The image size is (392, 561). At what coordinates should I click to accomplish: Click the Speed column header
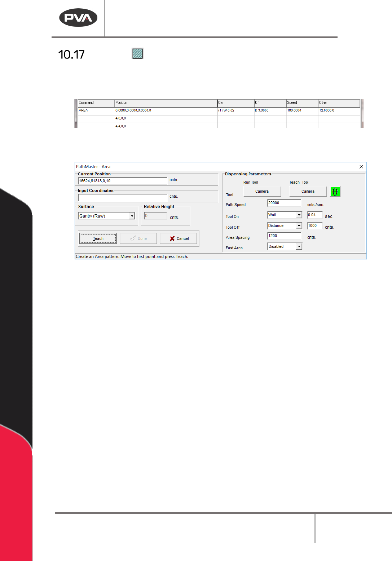(302, 103)
